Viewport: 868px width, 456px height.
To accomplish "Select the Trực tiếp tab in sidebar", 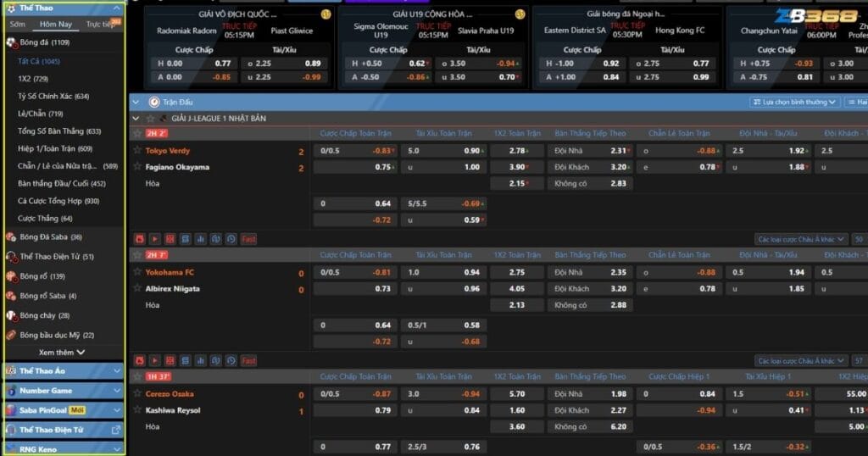I will pyautogui.click(x=102, y=25).
